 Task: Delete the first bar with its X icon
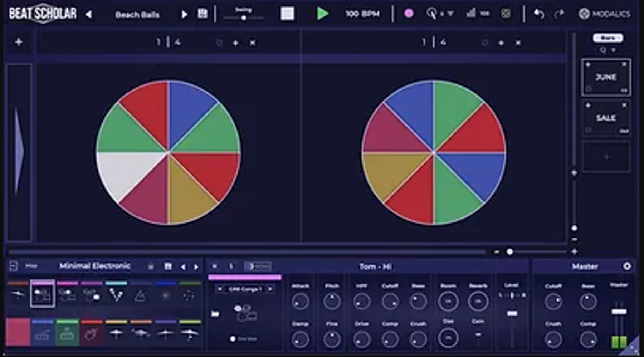pos(253,43)
